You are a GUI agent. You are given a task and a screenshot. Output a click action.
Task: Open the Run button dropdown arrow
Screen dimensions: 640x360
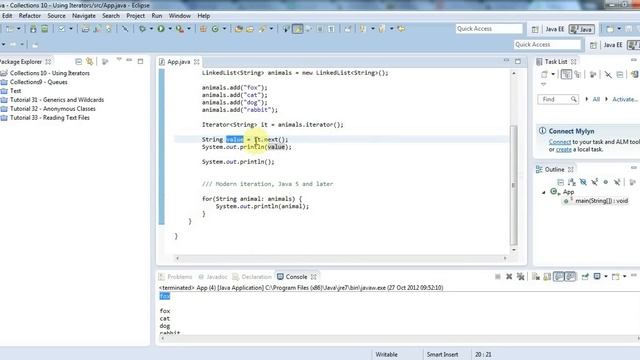(170, 29)
